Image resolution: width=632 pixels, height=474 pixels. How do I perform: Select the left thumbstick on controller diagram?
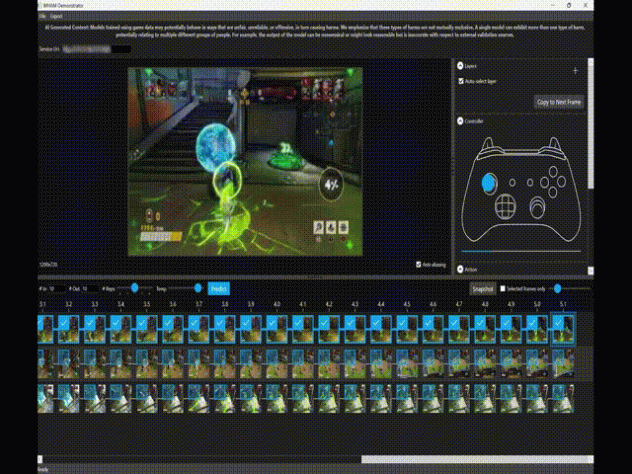(489, 183)
